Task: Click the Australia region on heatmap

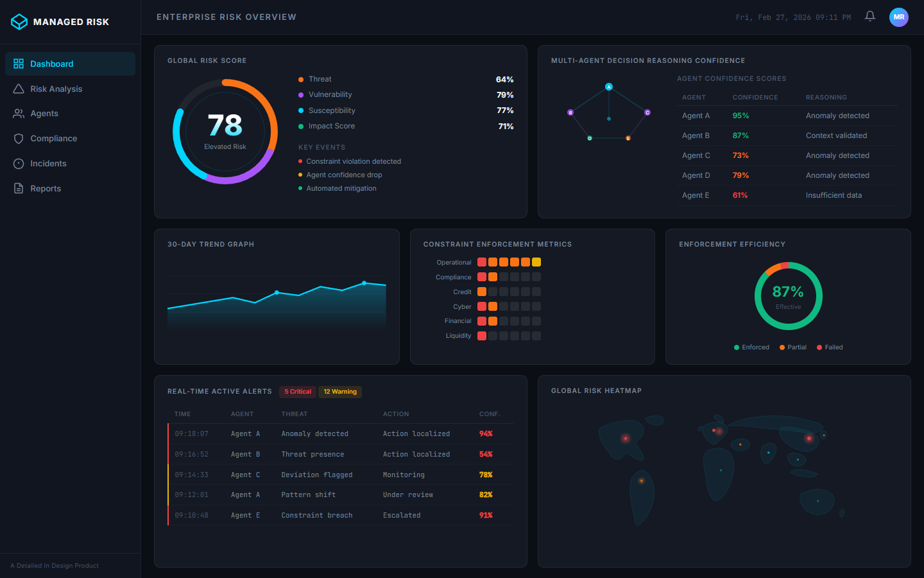Action: [817, 502]
